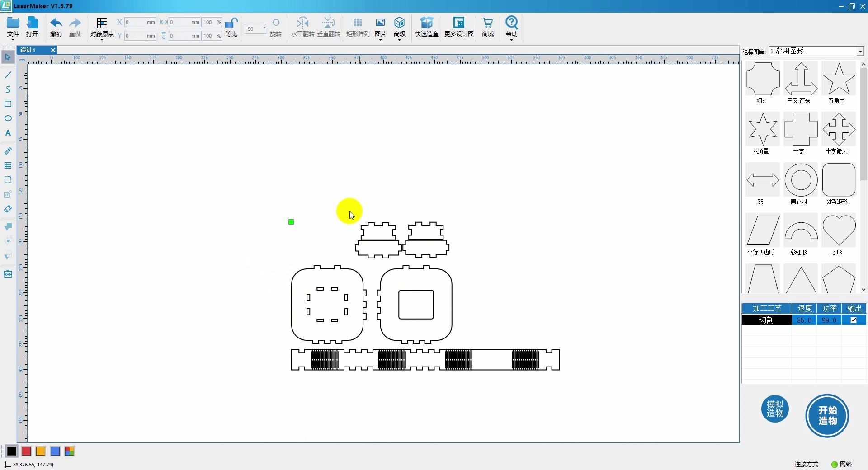Toggle the 切割 output checkbox
This screenshot has width=868, height=470.
[x=854, y=320]
